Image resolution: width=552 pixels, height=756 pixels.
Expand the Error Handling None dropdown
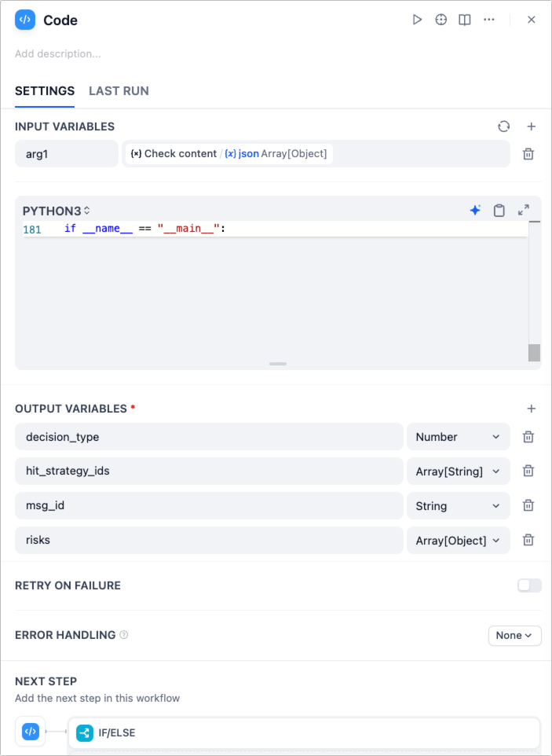pos(514,635)
